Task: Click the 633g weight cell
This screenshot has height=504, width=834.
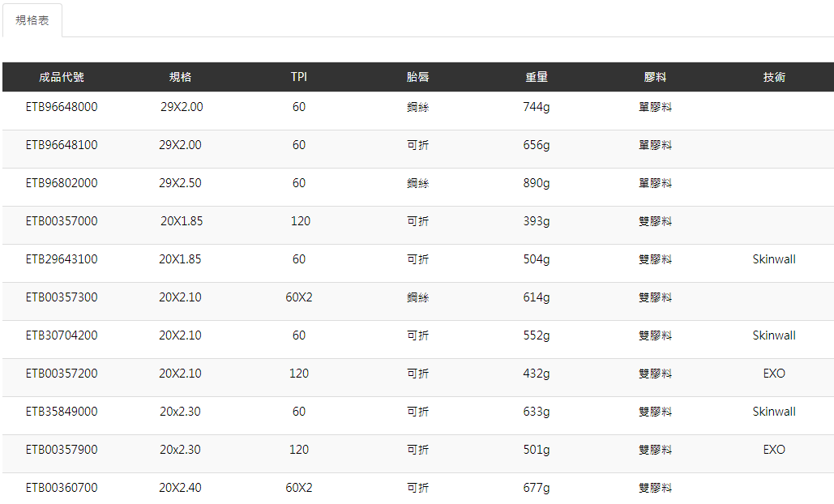Action: 537,412
